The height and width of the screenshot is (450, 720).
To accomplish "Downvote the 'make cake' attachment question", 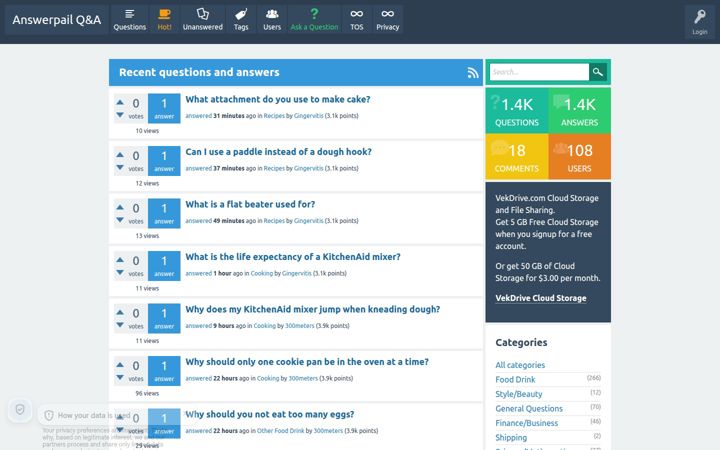I will (120, 115).
